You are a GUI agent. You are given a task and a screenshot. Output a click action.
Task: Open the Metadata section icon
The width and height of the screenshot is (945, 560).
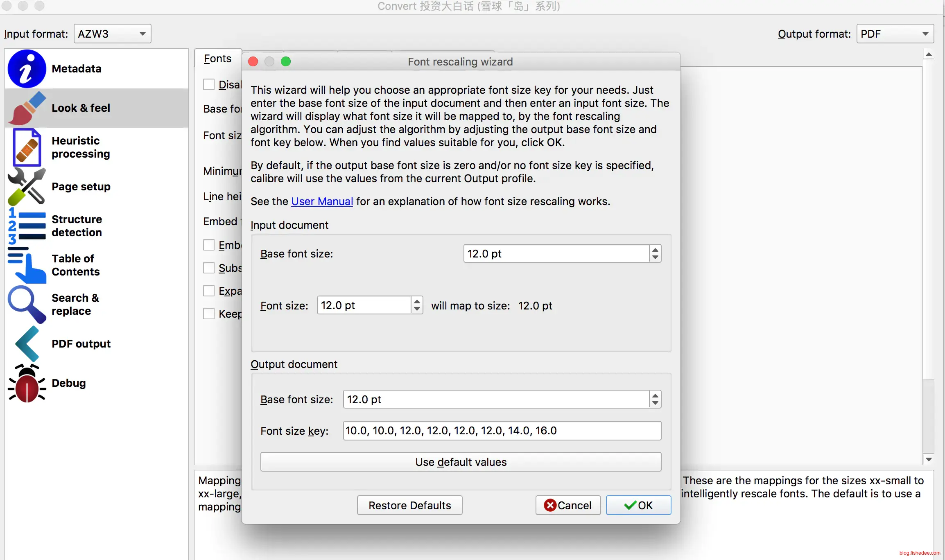27,68
